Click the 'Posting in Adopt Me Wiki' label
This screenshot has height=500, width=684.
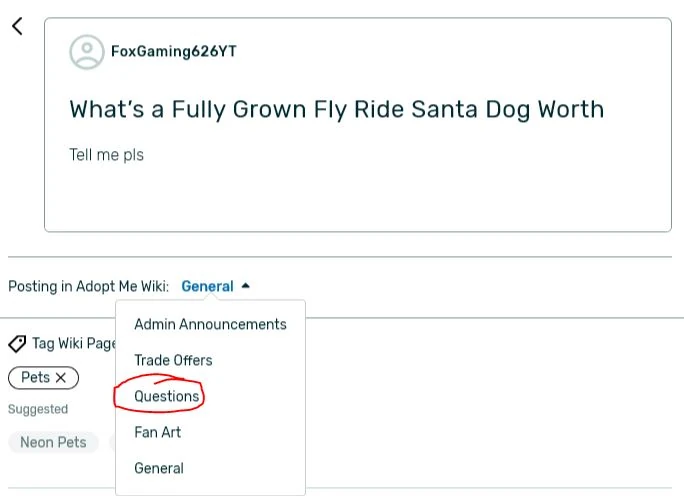88,286
